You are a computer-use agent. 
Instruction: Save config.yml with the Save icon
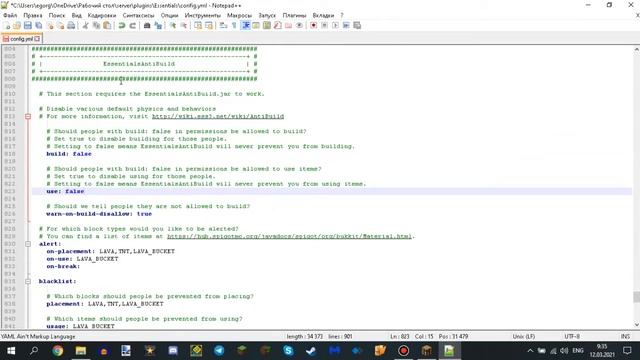coord(28,26)
